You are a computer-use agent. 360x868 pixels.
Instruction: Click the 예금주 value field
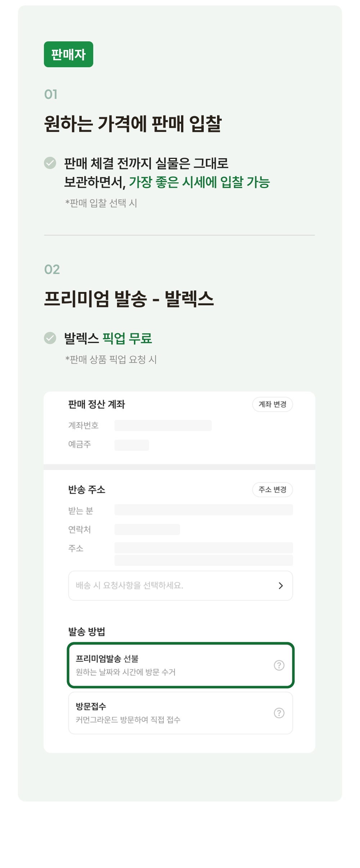point(131,445)
